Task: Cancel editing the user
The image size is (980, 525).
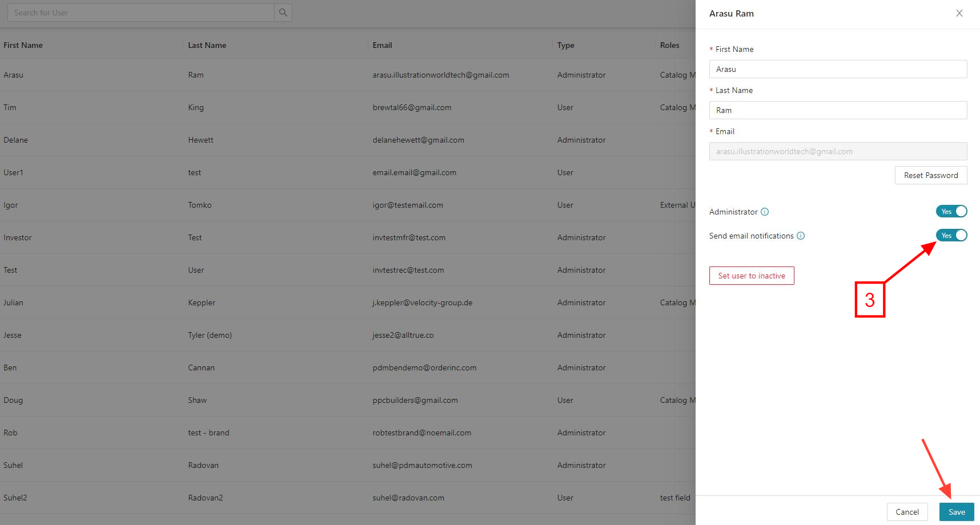Action: [907, 512]
